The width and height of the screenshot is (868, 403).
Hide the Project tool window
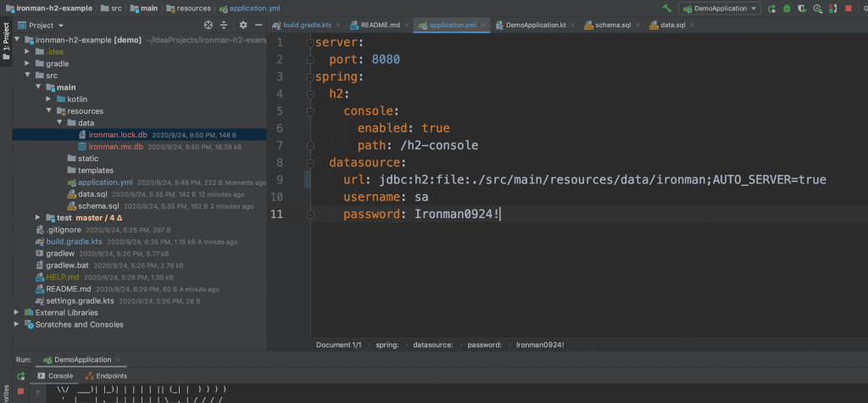[x=259, y=25]
